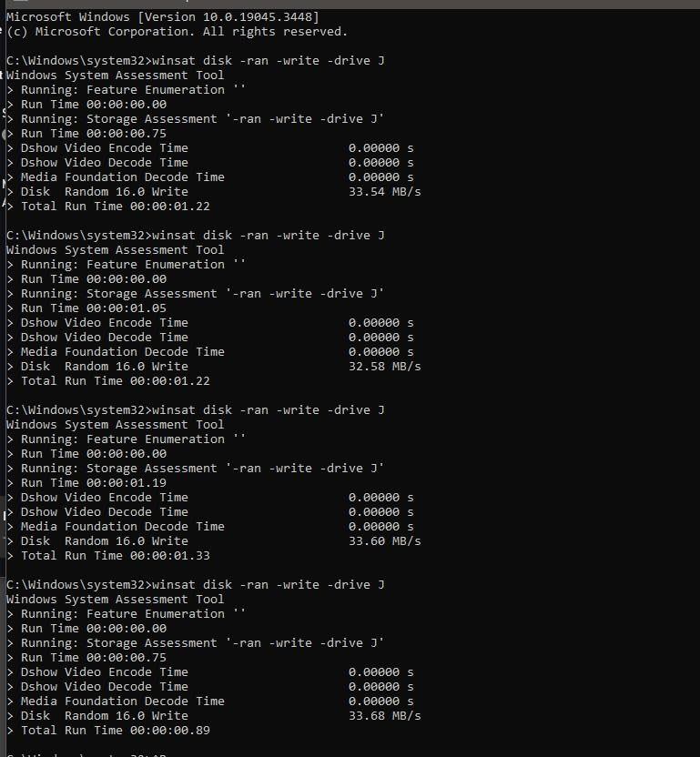The height and width of the screenshot is (757, 700).
Task: Click the second winsat disk command line
Action: (x=195, y=236)
